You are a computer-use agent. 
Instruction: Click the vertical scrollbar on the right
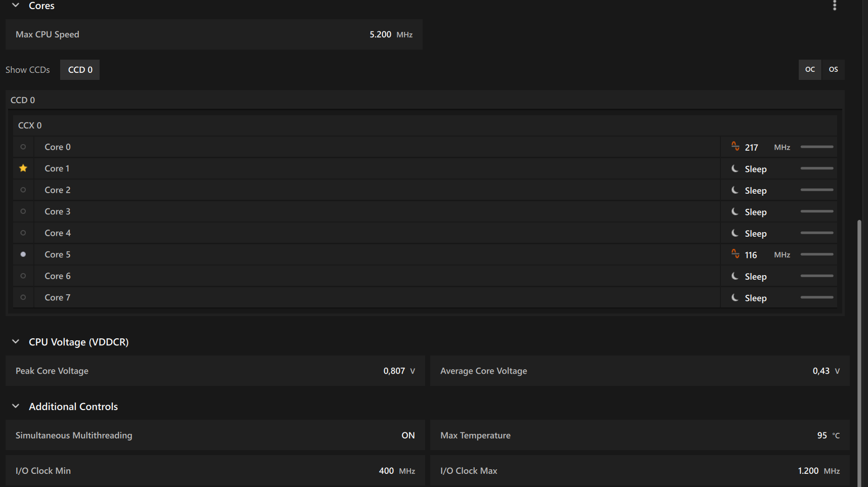(859, 352)
